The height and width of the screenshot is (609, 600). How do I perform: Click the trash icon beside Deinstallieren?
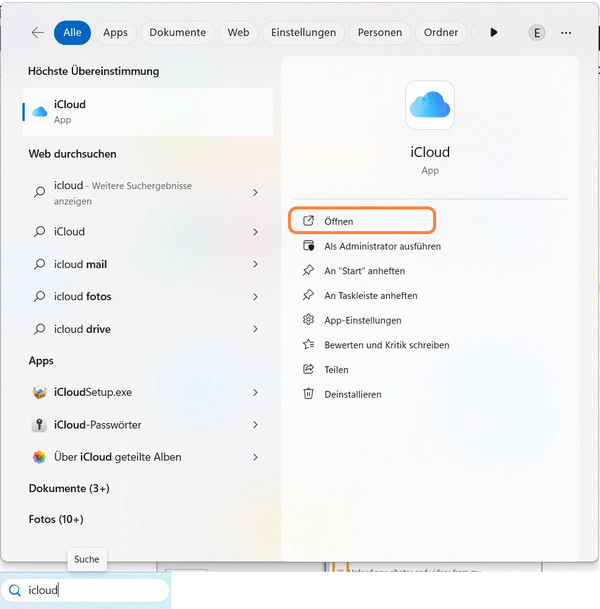coord(308,394)
